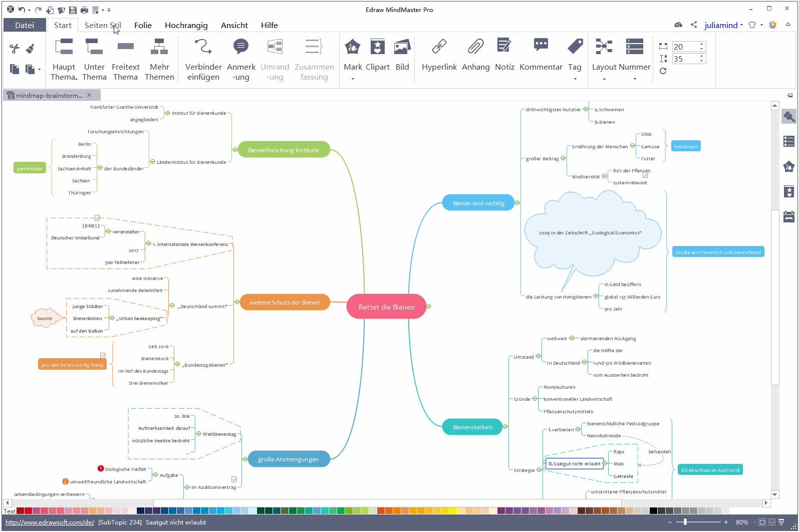799x532 pixels.
Task: Collapse the Bienen sind wichtig branch
Action: pos(517,203)
